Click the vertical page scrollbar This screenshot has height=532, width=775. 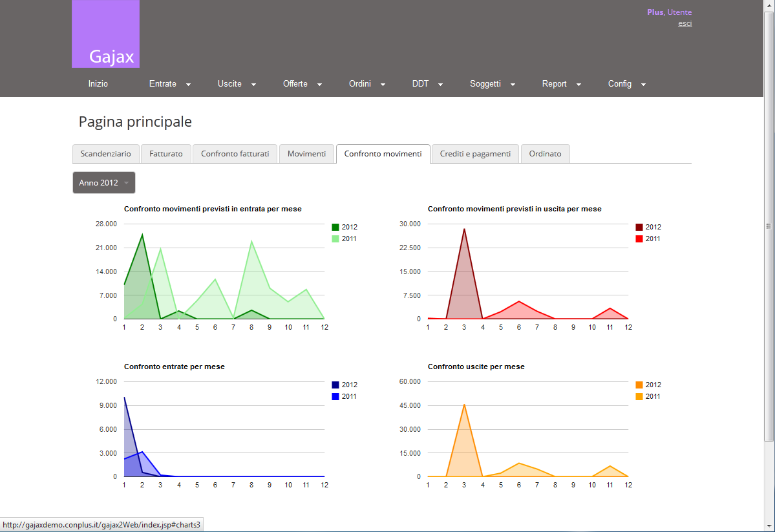pyautogui.click(x=769, y=226)
